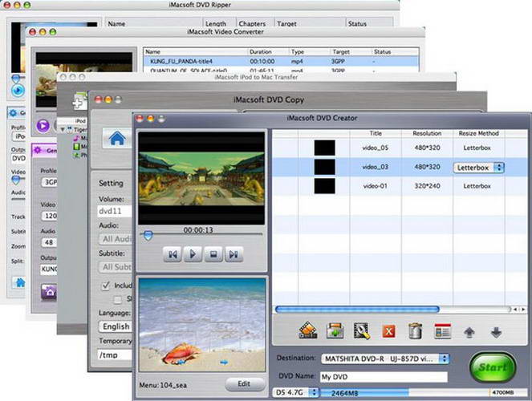Click the home icon in DVD Copy
532x401 pixels.
117,138
